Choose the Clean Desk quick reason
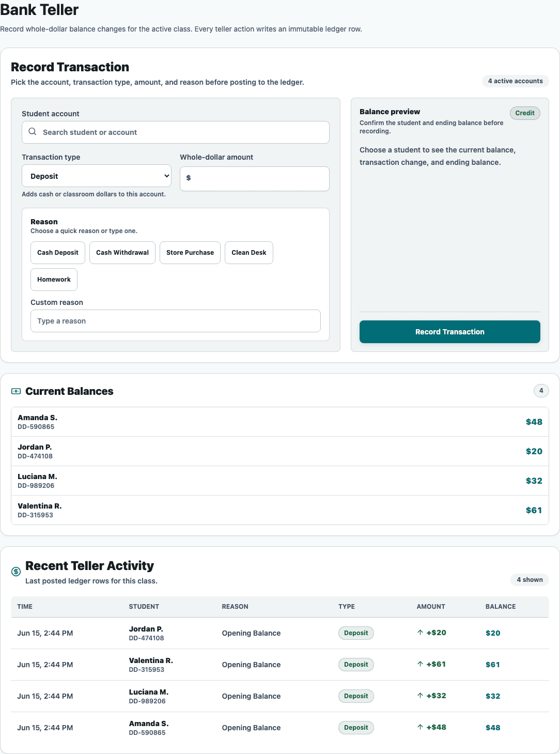Viewport: 560px width, 754px height. coord(249,253)
